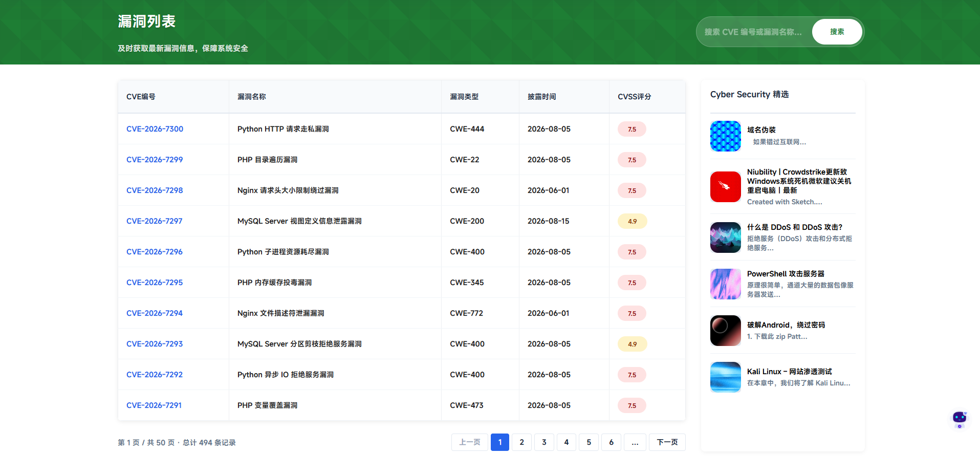Focus the CVE search input field
This screenshot has width=980, height=476.
754,32
